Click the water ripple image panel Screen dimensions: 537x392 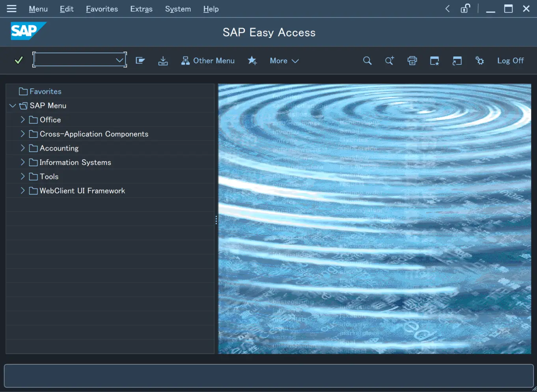click(375, 219)
